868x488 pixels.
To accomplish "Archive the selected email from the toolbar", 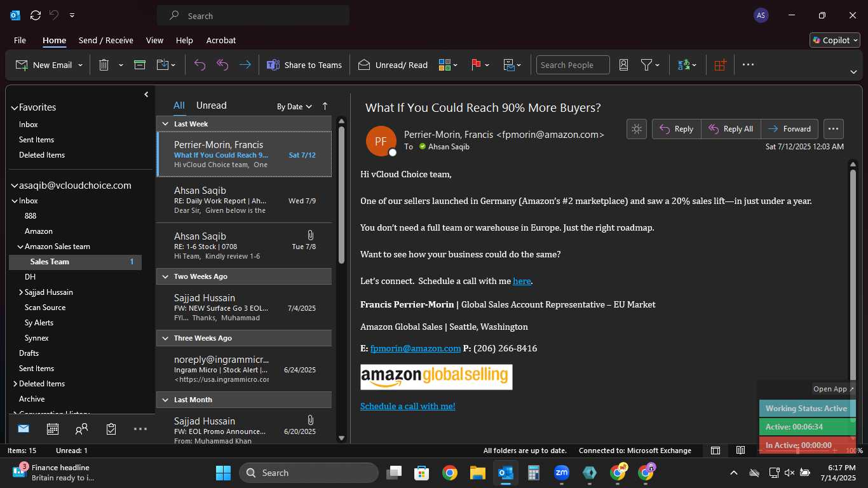I will (x=140, y=65).
